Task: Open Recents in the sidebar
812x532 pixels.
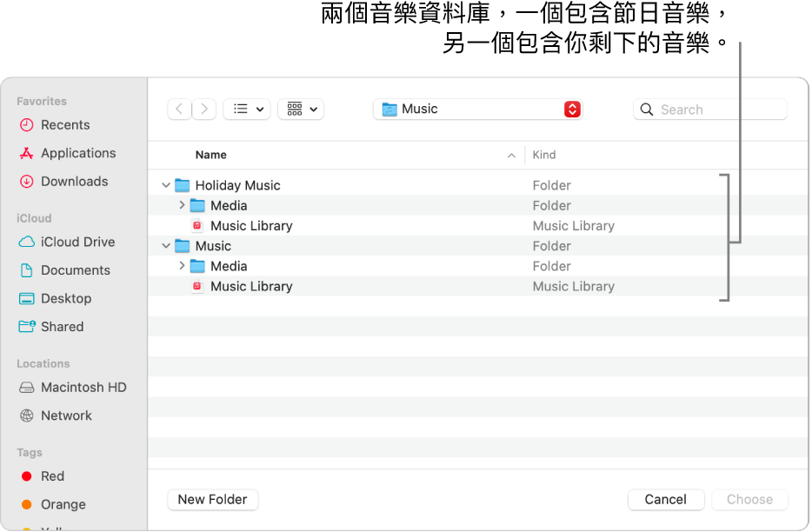Action: point(64,124)
